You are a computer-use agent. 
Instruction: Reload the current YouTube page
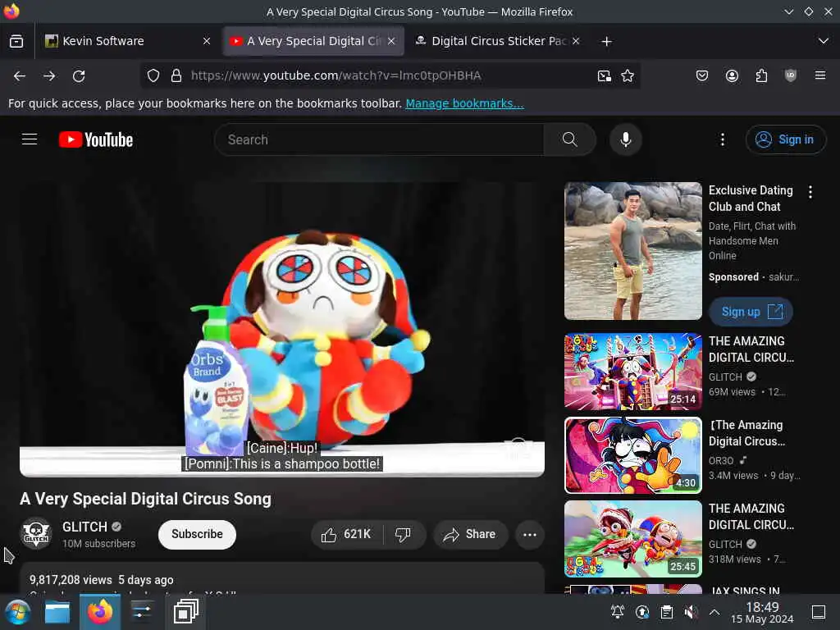click(x=79, y=76)
